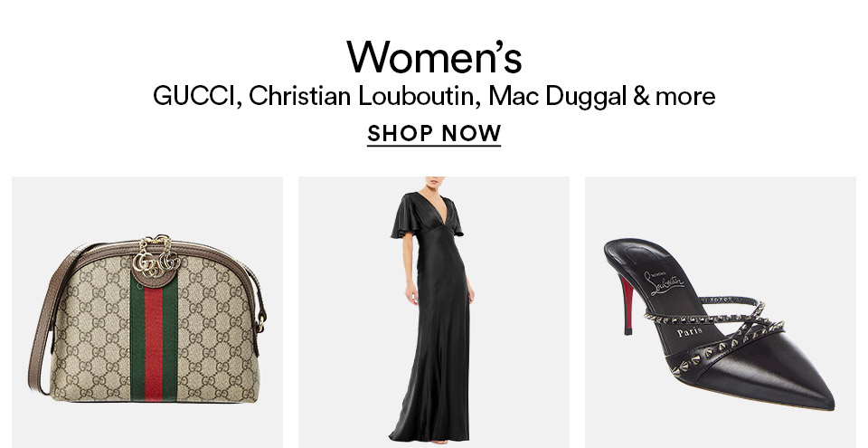The width and height of the screenshot is (868, 448).
Task: Select the black gown product image
Action: [434, 312]
